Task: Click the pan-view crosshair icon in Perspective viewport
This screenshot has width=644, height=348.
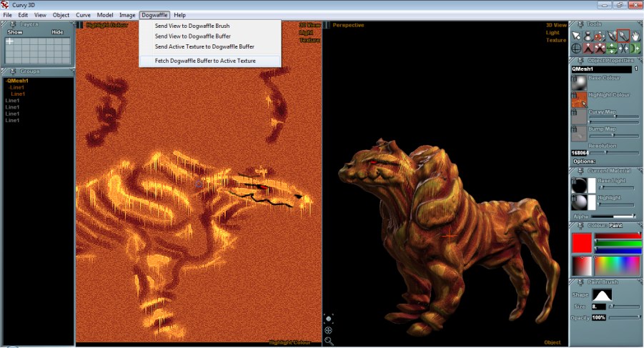Action: (329, 330)
